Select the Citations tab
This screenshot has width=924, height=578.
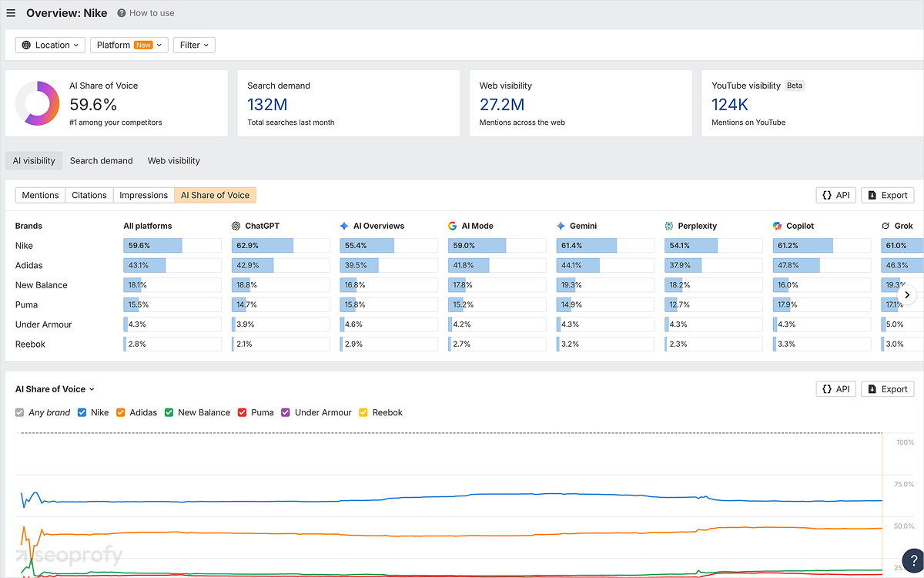89,195
